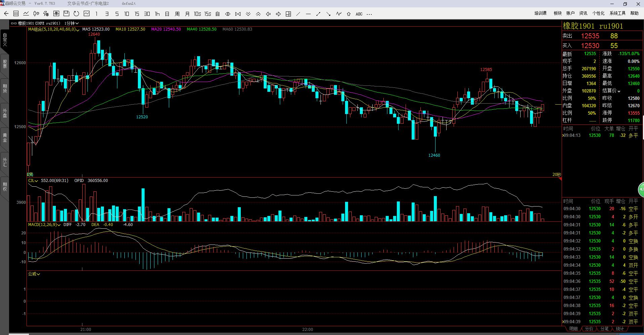Select the ABC text annotation tool

coord(359,14)
